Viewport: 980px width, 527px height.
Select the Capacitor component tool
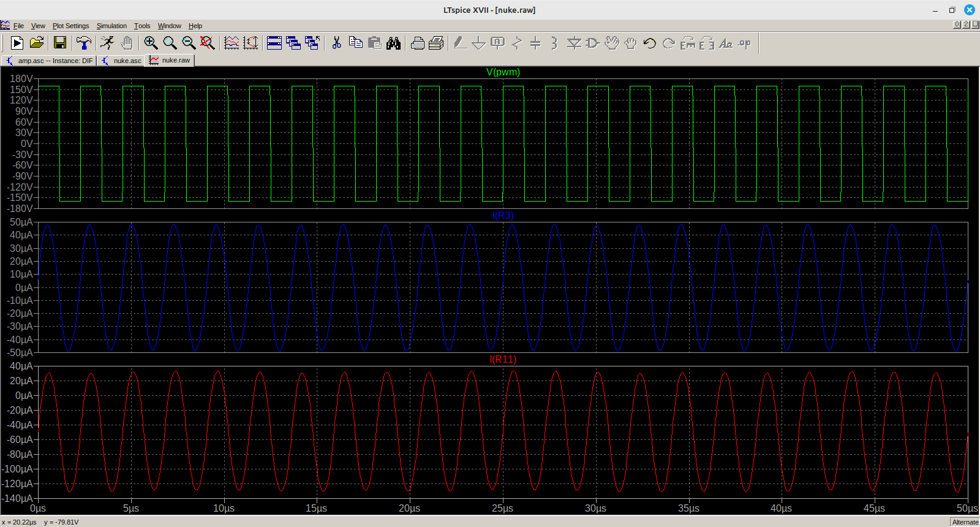click(x=535, y=43)
